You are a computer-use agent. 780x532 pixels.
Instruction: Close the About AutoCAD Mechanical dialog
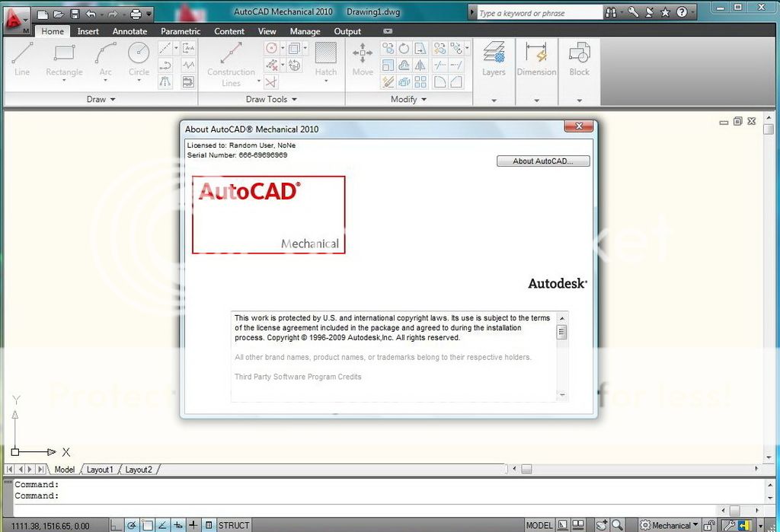pyautogui.click(x=579, y=126)
